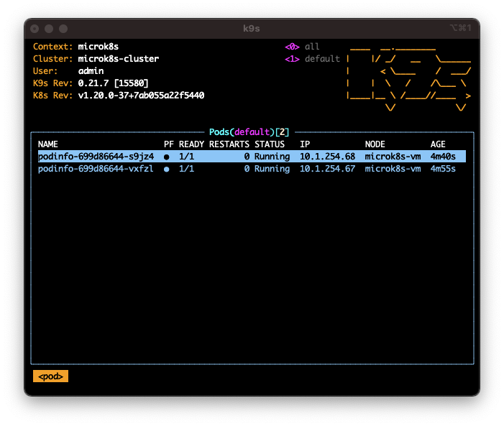Switch to the <1> default namespace
The height and width of the screenshot is (426, 504).
pos(313,59)
